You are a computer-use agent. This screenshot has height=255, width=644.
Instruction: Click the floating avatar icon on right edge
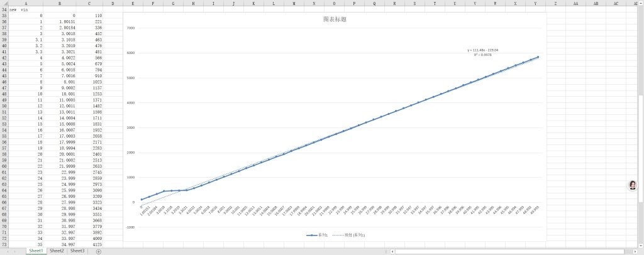[x=633, y=185]
